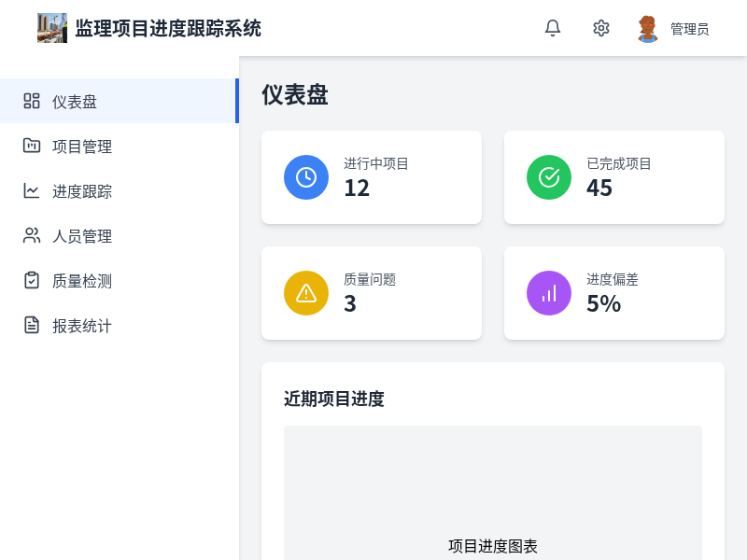The image size is (747, 560).
Task: Click the 报表统计 document icon
Action: (x=32, y=325)
